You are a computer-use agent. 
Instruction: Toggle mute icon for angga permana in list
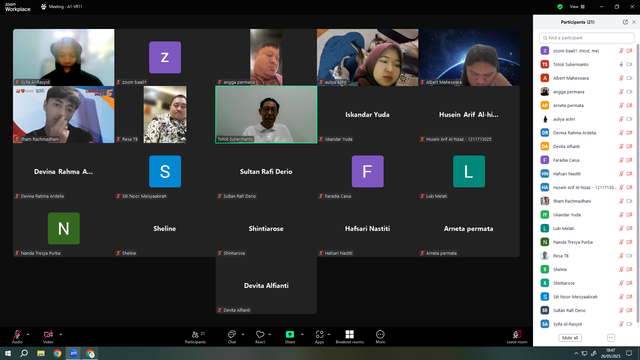(621, 92)
